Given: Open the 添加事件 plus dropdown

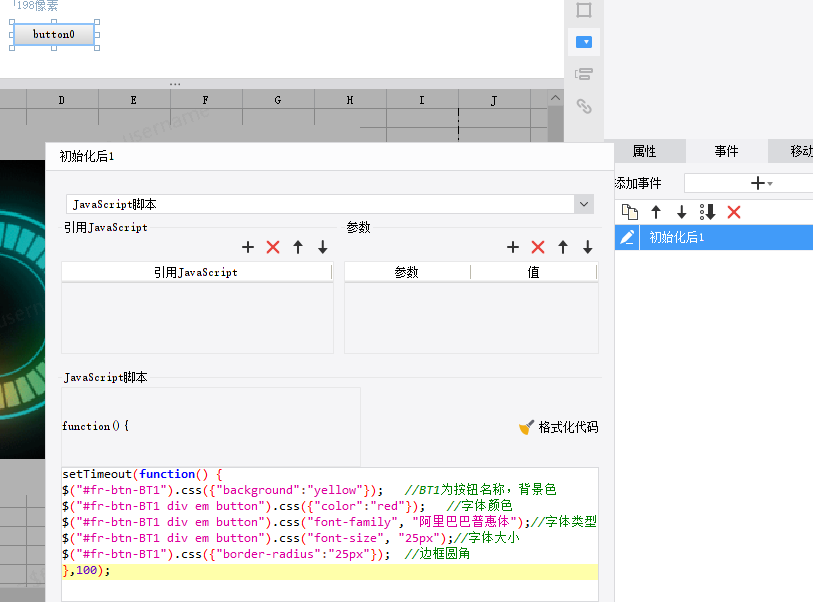Looking at the screenshot, I should tap(761, 183).
